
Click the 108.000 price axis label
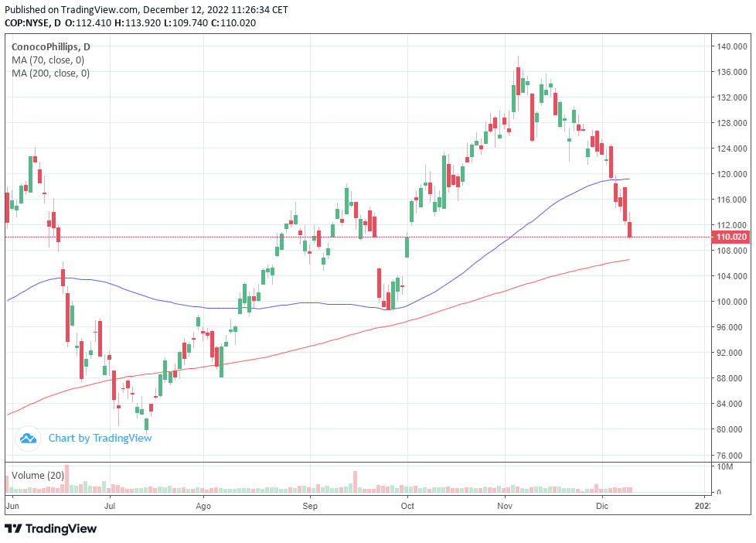pos(732,251)
